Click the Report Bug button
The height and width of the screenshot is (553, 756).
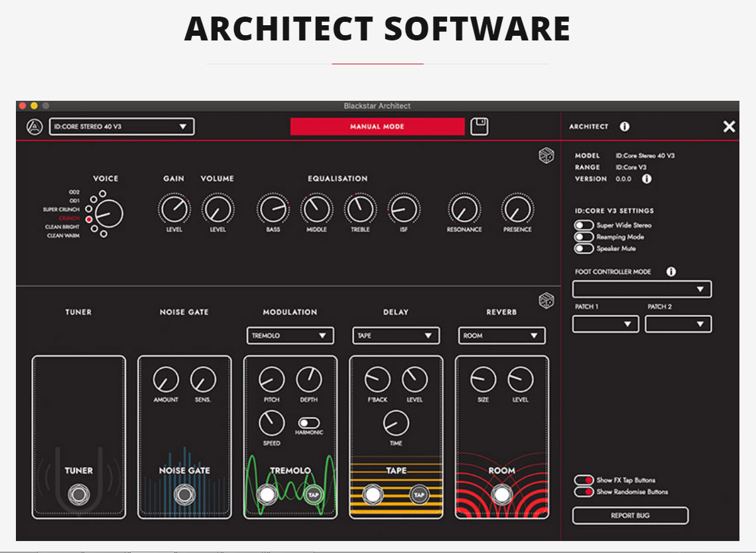630,515
